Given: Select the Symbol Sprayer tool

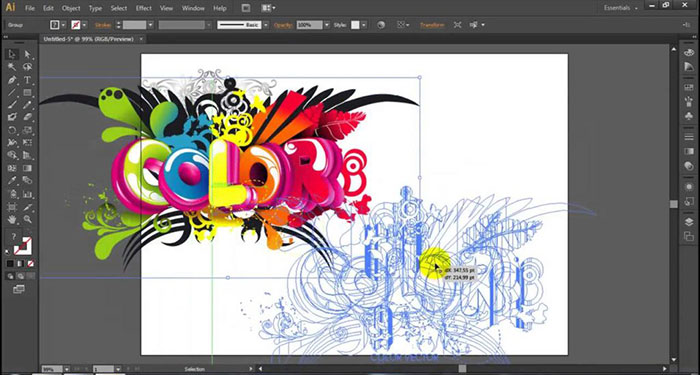Looking at the screenshot, I should tap(12, 194).
